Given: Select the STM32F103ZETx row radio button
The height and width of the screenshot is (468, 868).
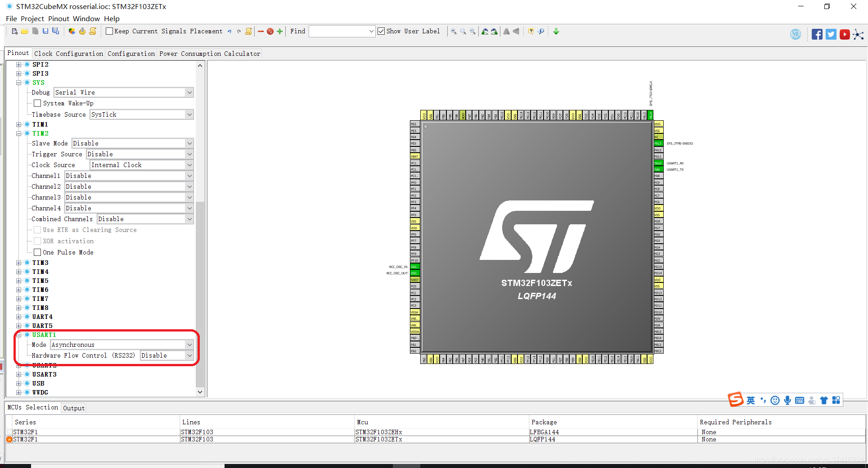Looking at the screenshot, I should pyautogui.click(x=9, y=439).
